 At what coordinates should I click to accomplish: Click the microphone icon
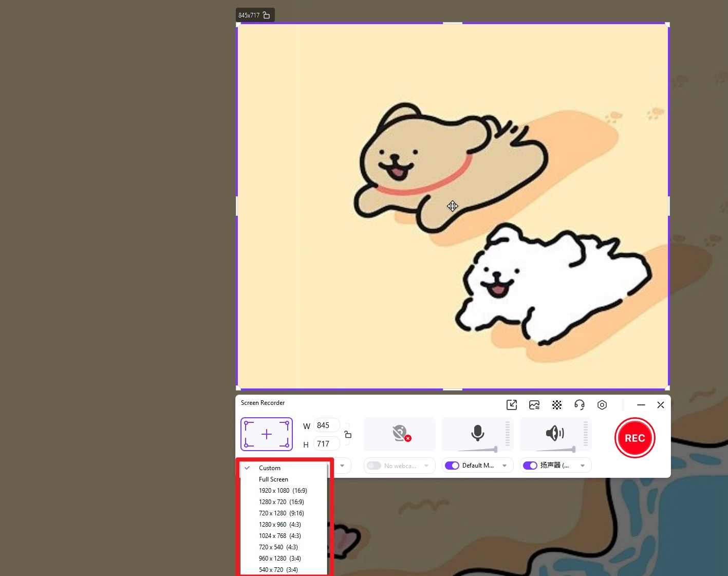tap(477, 433)
